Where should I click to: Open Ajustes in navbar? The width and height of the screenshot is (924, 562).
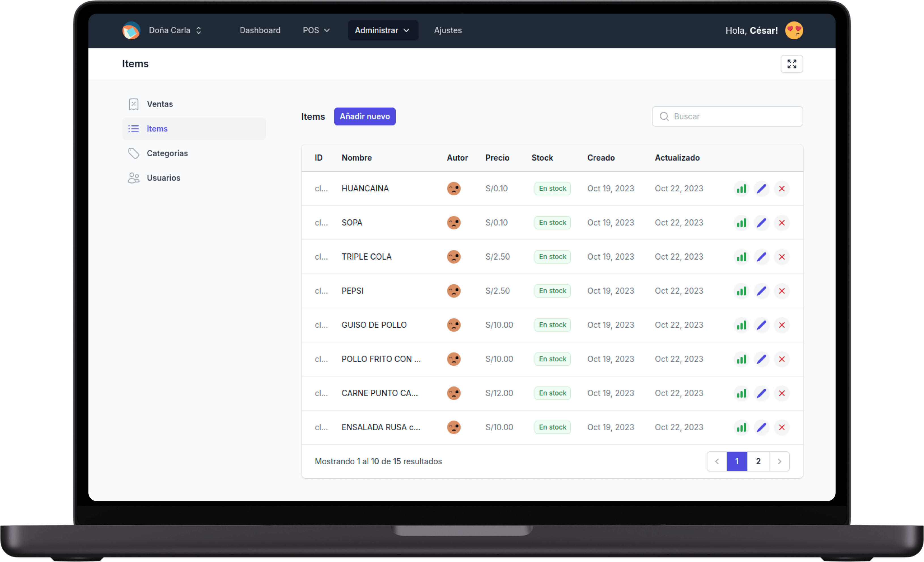point(447,30)
